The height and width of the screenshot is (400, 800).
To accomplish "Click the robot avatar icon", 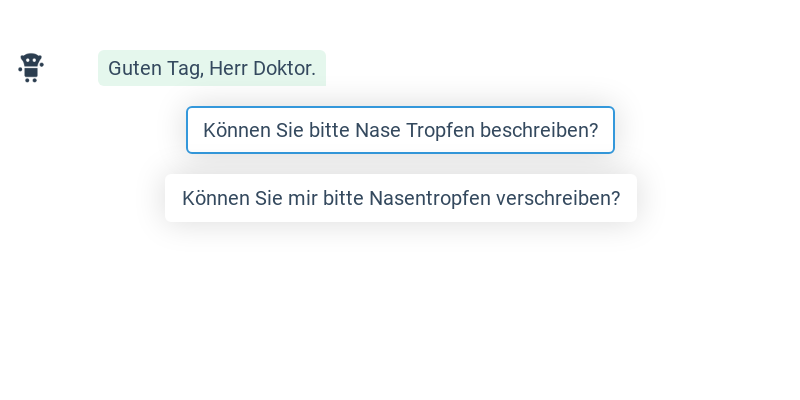I will point(31,67).
